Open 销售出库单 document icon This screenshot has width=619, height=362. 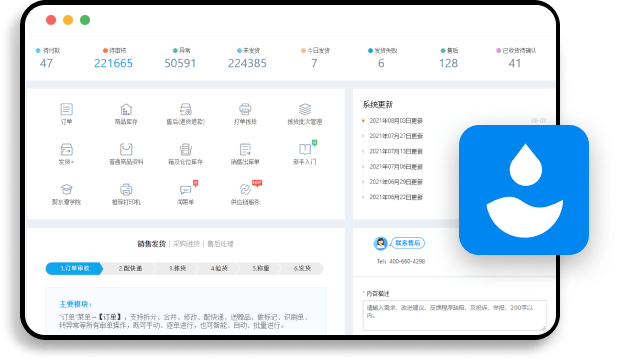(x=245, y=150)
